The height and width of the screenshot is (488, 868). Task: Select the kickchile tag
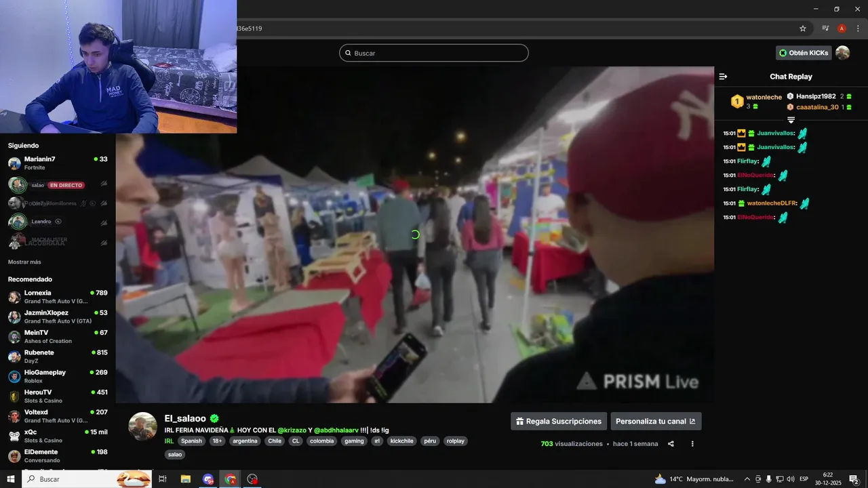(401, 441)
